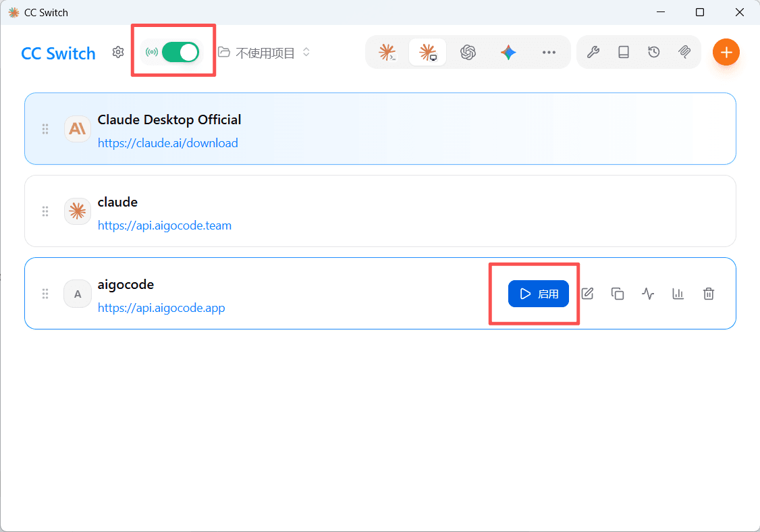Click the CC Switch title bar app icon
The width and height of the screenshot is (760, 532).
(x=13, y=12)
